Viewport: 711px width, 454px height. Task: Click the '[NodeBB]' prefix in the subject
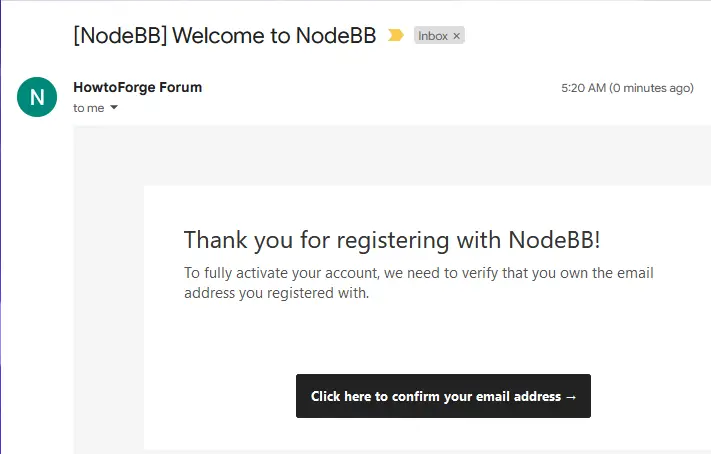point(120,36)
